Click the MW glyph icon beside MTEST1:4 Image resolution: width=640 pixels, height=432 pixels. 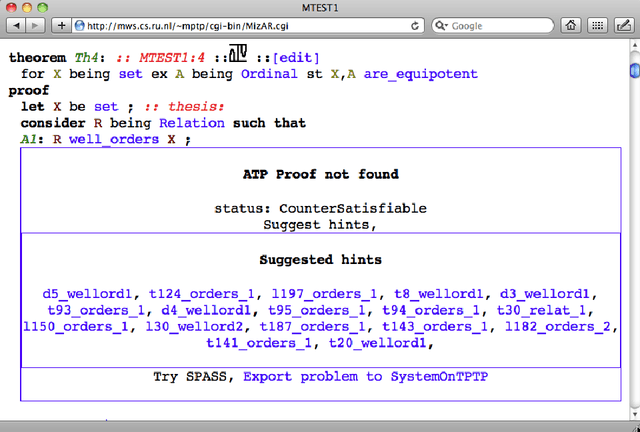tap(237, 57)
